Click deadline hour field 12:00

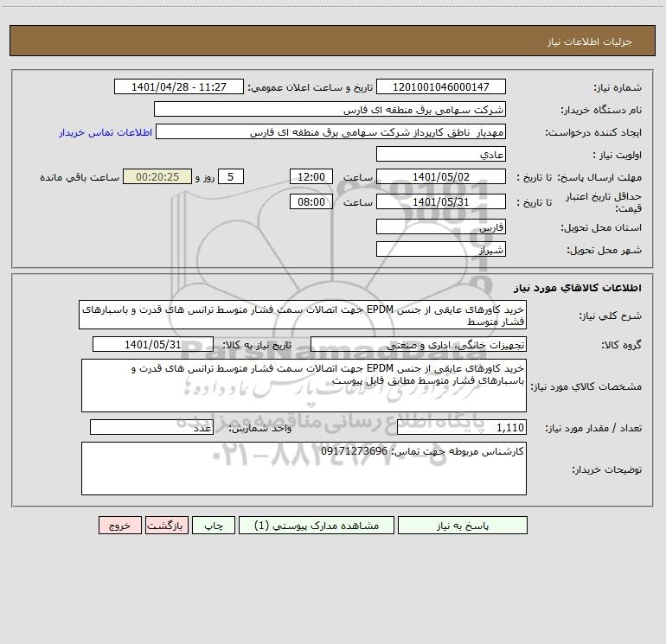[x=311, y=176]
